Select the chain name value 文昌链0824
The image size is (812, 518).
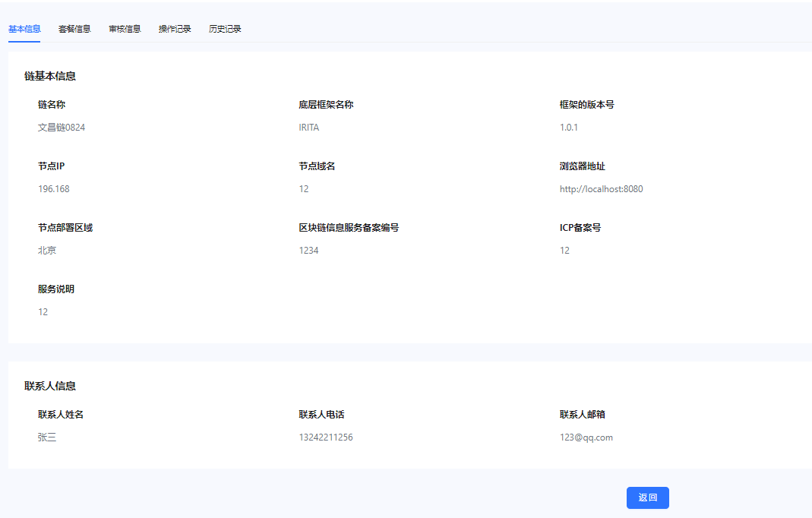pyautogui.click(x=61, y=128)
